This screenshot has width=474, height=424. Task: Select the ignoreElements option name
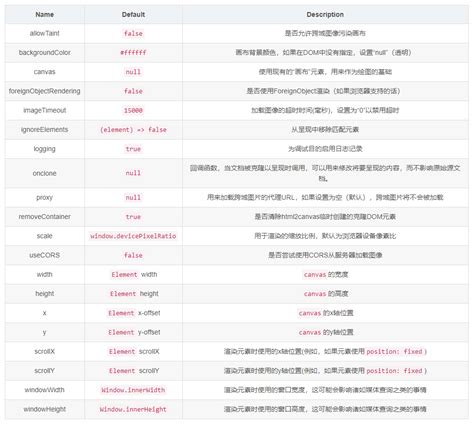[45, 130]
